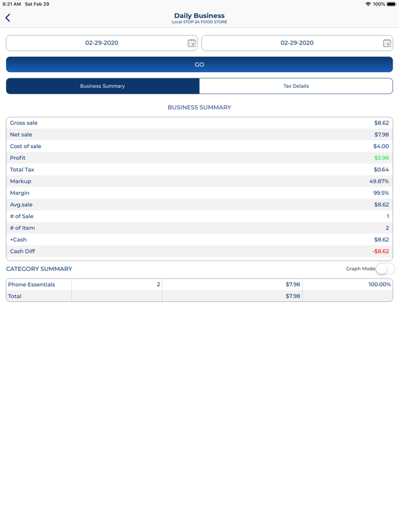Select the start date field 02-29-2020
Image resolution: width=399 pixels, height=532 pixels.
point(102,43)
